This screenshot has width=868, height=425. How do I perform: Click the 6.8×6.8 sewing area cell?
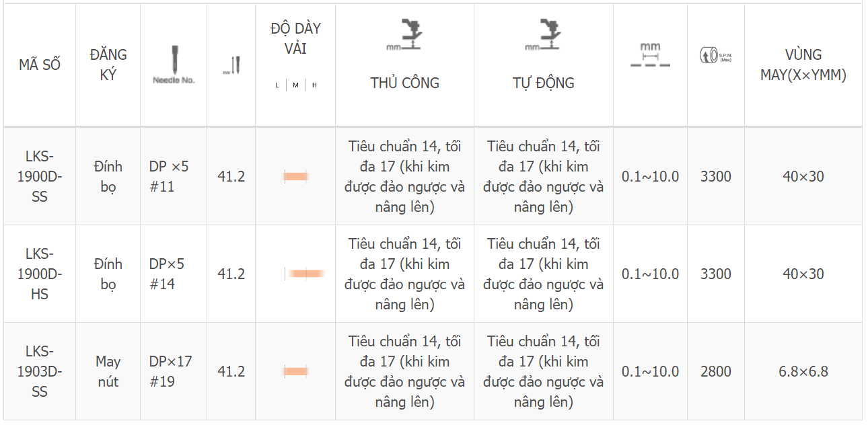tap(803, 371)
